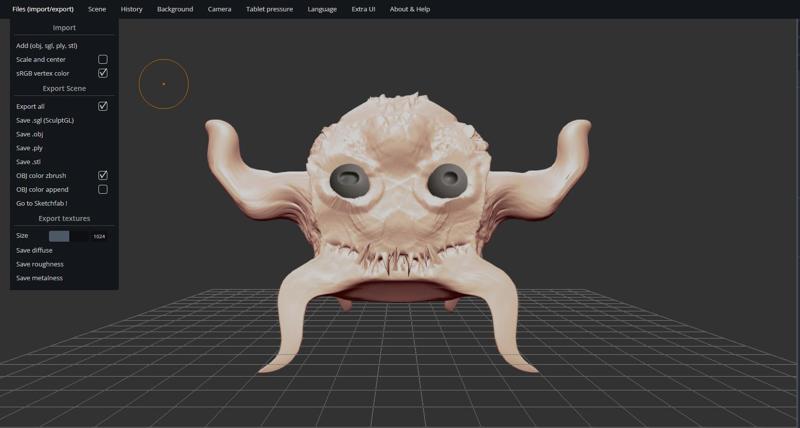The width and height of the screenshot is (800, 428).
Task: Open the History menu
Action: tap(131, 9)
